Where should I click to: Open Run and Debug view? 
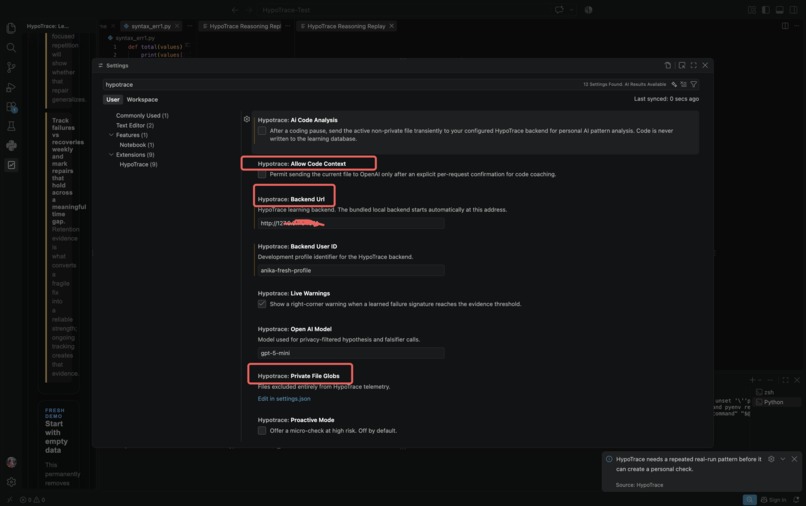click(x=11, y=87)
